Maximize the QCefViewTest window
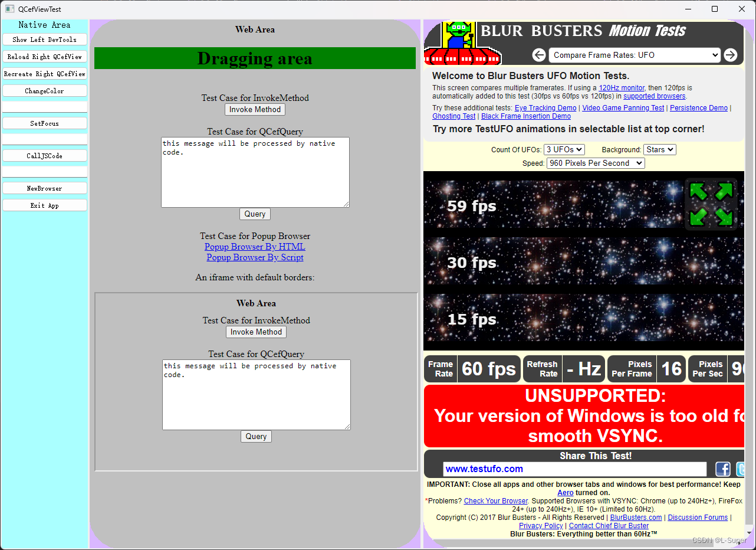The height and width of the screenshot is (550, 756). [715, 9]
